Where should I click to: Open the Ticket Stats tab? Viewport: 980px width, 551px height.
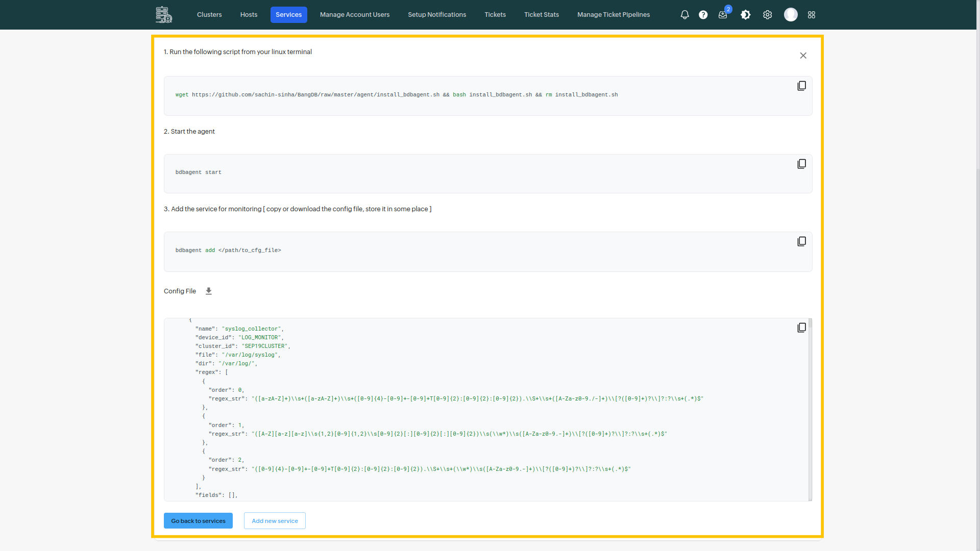(542, 15)
